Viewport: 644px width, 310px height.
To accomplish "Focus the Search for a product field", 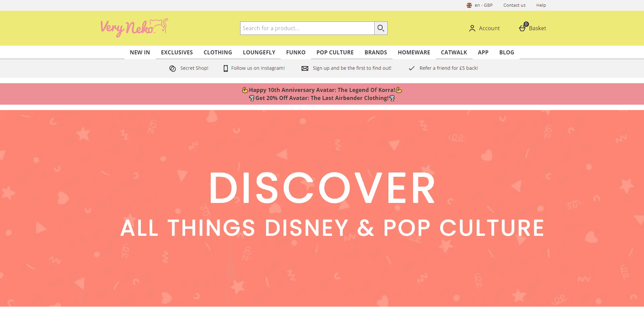I will pyautogui.click(x=307, y=28).
